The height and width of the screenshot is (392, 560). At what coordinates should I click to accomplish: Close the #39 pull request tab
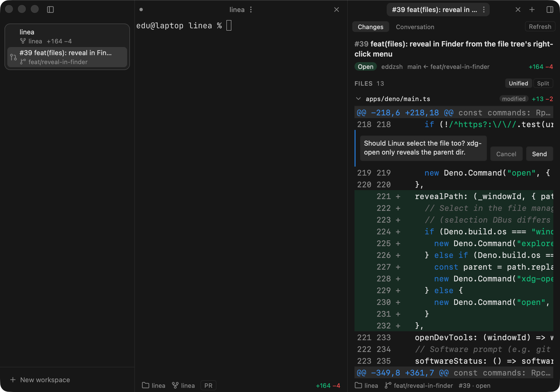coord(518,10)
